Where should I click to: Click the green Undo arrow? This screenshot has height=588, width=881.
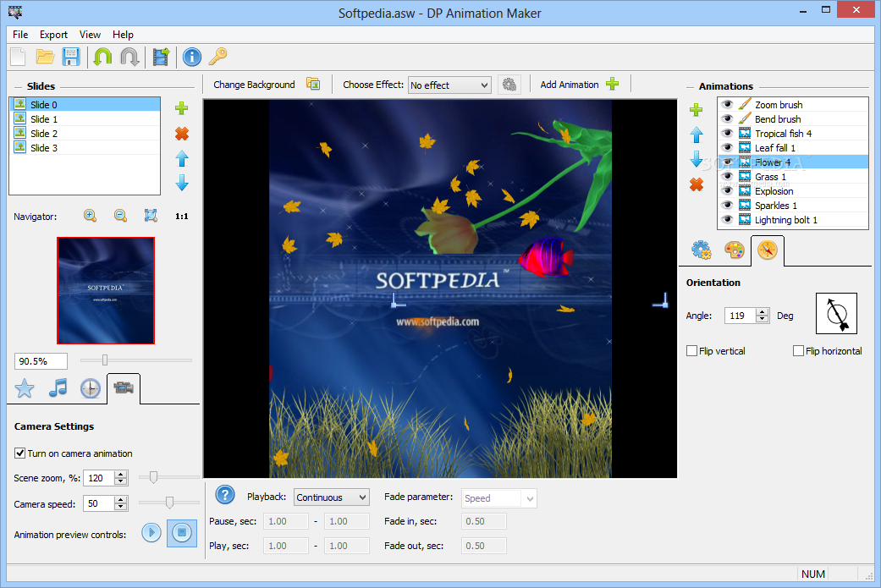102,57
